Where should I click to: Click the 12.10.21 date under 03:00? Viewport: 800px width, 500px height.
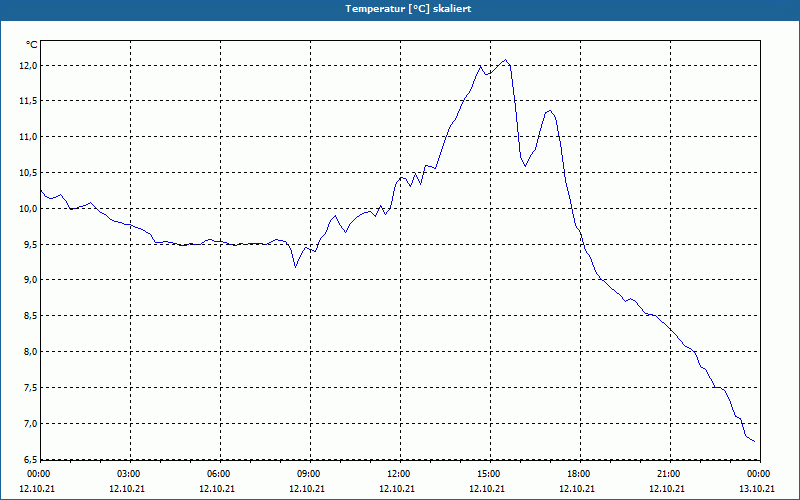tap(127, 488)
